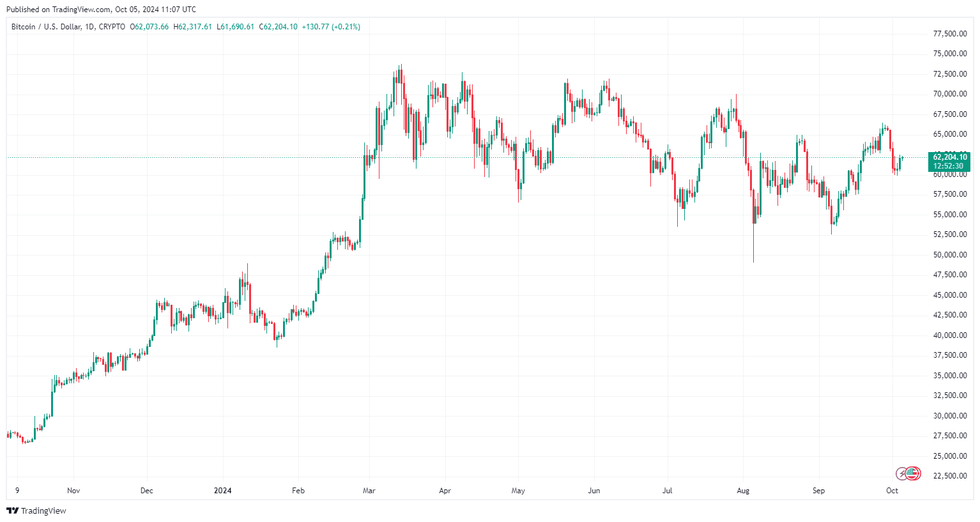Click the Jul label on the time axis
The height and width of the screenshot is (522, 980).
668,491
